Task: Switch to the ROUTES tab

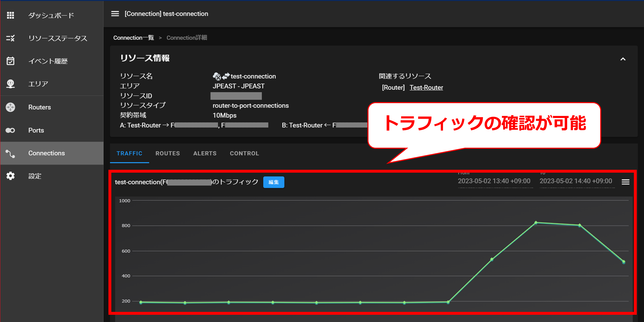Action: (168, 153)
